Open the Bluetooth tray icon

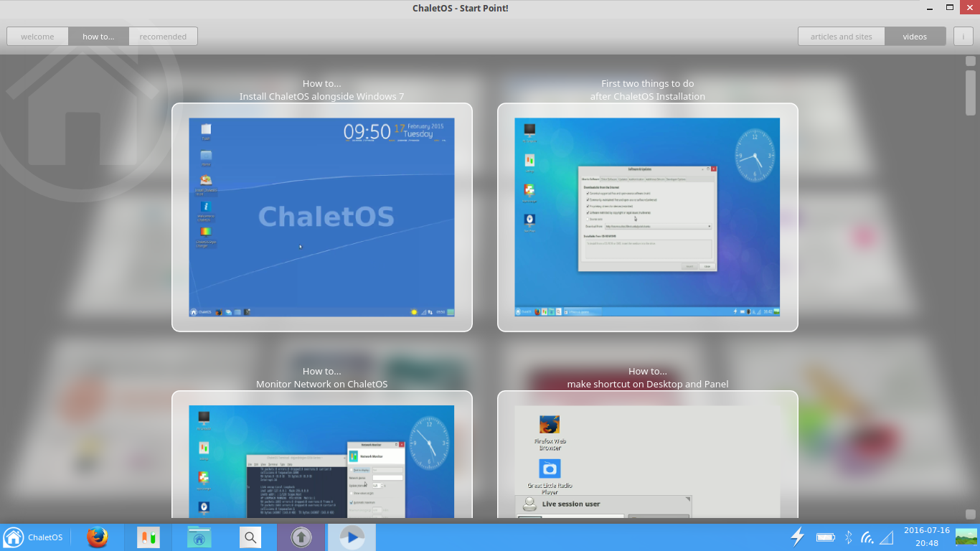click(x=848, y=537)
